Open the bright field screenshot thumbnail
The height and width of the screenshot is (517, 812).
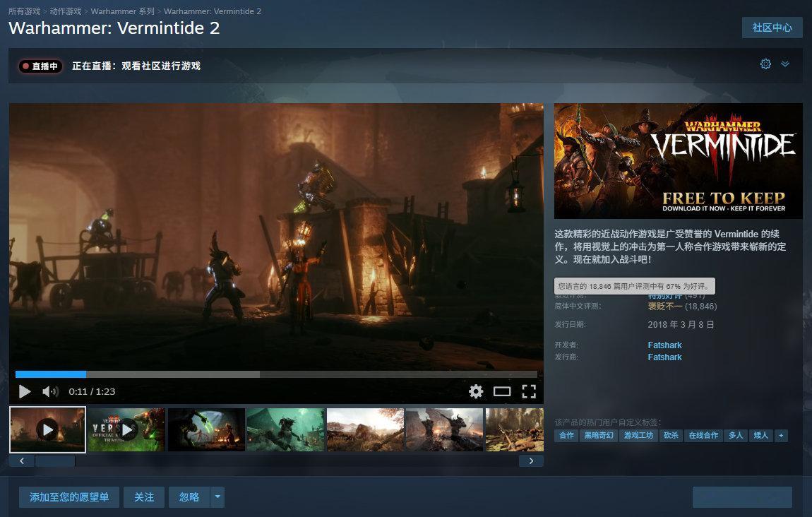365,429
